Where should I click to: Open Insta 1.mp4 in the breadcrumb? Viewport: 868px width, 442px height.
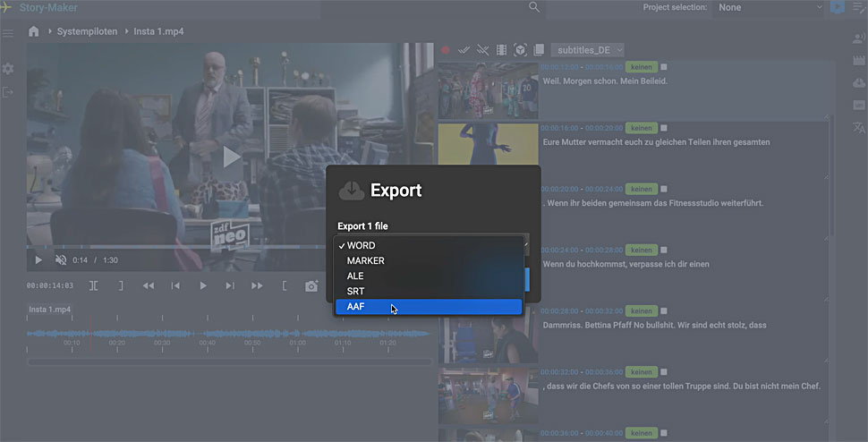[159, 31]
